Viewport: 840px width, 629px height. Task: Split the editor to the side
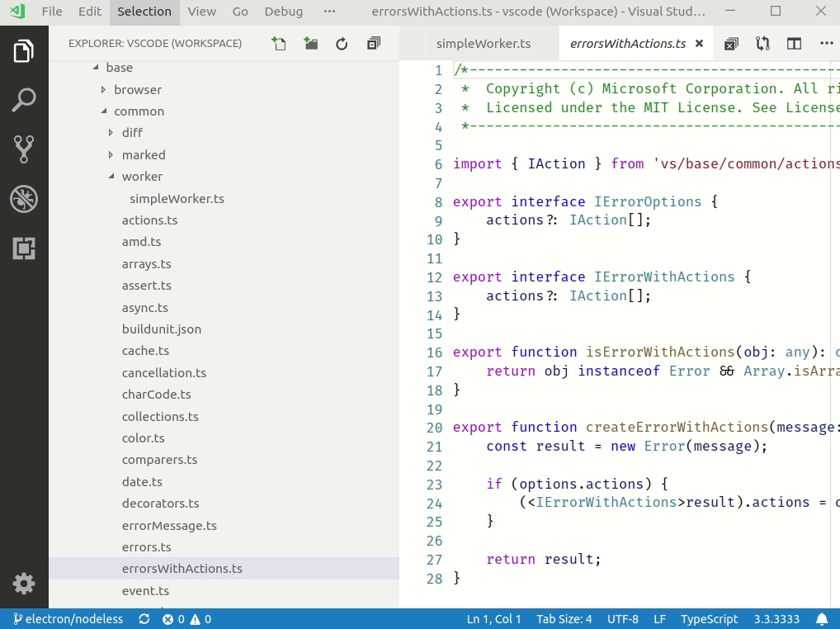click(795, 44)
